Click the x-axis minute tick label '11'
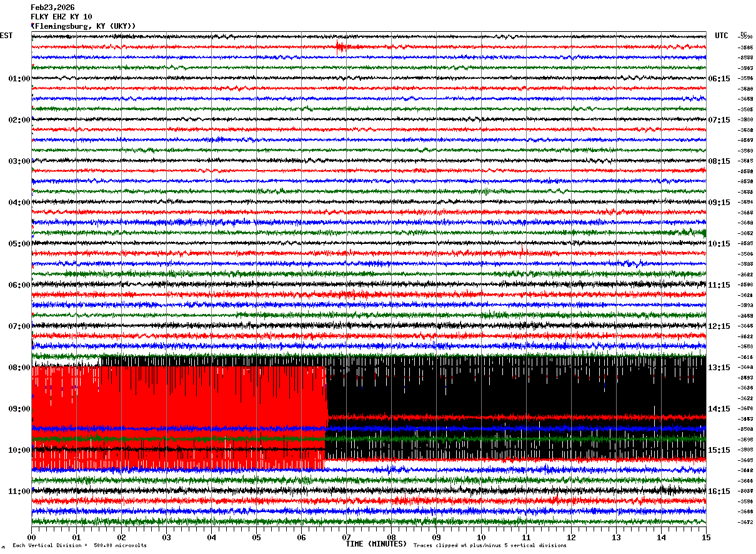This screenshot has height=554, width=756. [526, 537]
